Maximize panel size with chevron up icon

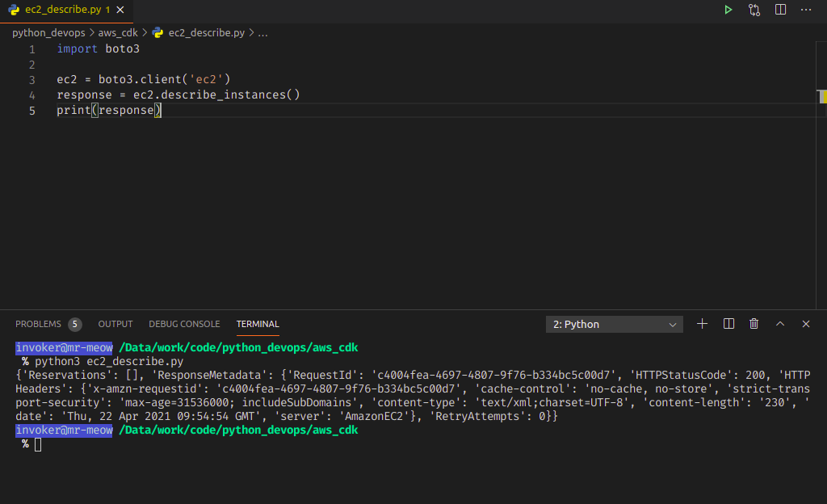(780, 324)
